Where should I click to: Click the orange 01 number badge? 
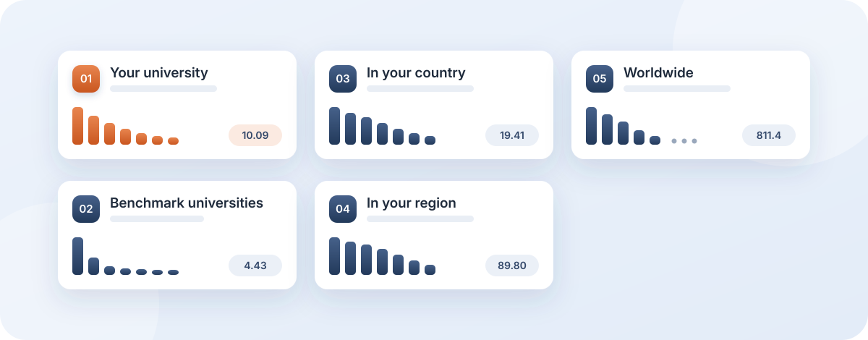(86, 79)
